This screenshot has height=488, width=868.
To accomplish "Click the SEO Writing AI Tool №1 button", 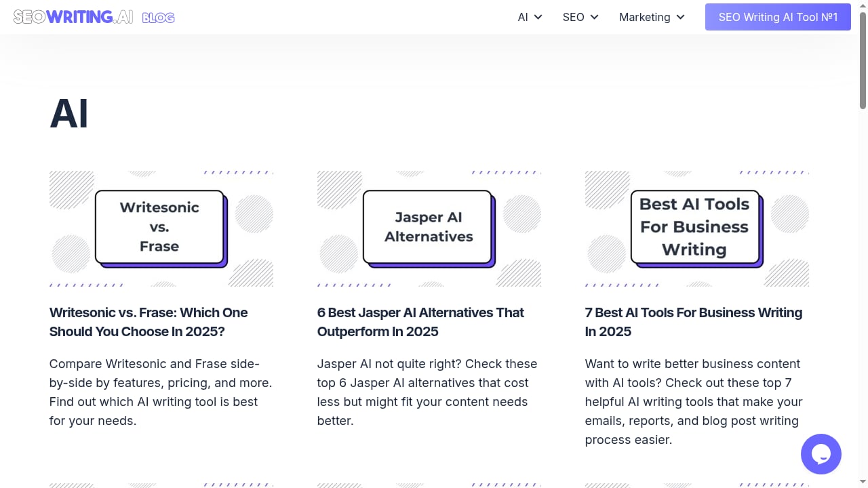I will click(x=778, y=17).
